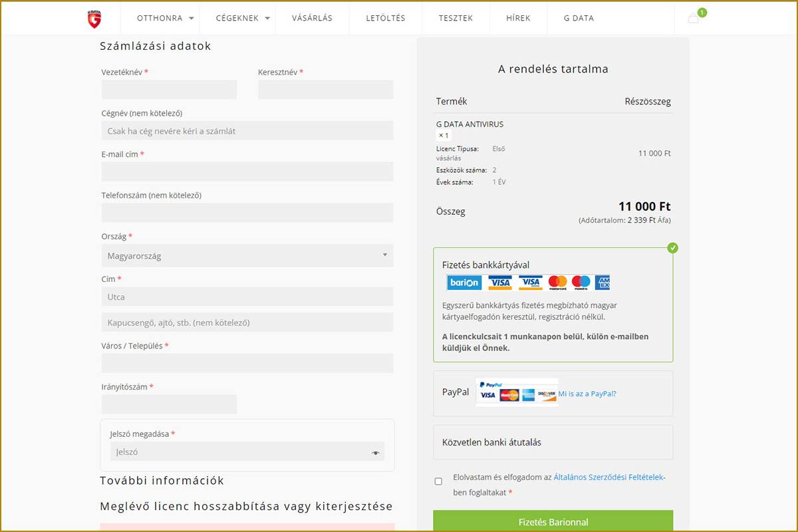
Task: Click the American Express logo under card payment
Action: [x=602, y=283]
